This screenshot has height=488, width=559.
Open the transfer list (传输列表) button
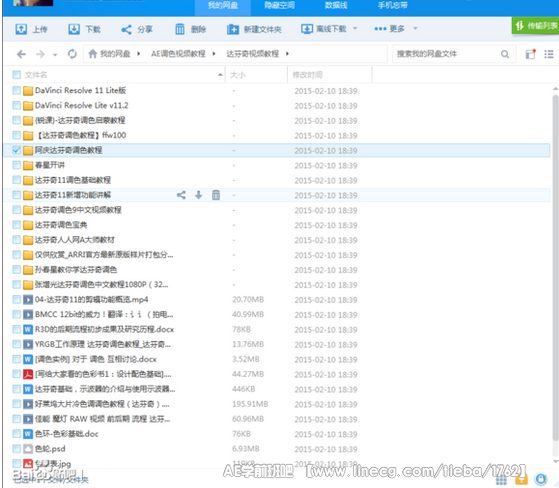click(535, 26)
